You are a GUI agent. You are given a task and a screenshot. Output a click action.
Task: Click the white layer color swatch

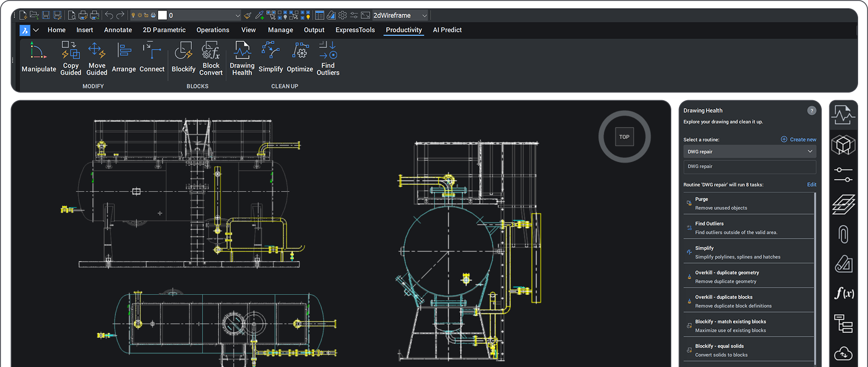click(163, 15)
